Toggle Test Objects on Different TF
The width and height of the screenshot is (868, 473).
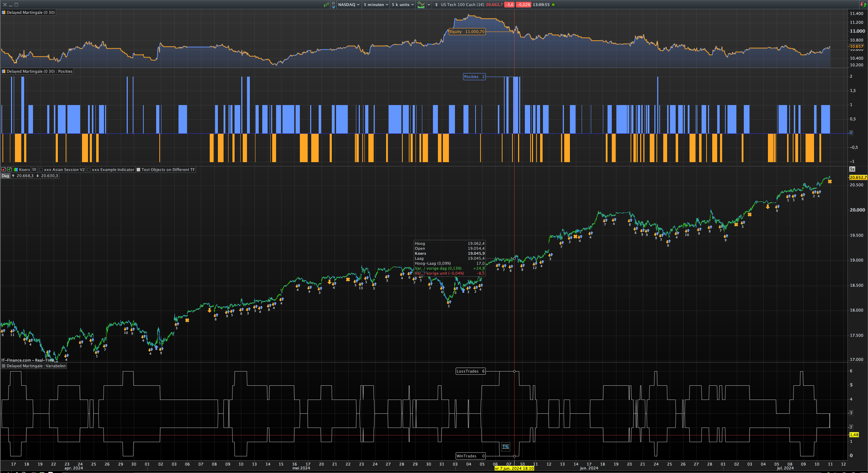tap(139, 170)
